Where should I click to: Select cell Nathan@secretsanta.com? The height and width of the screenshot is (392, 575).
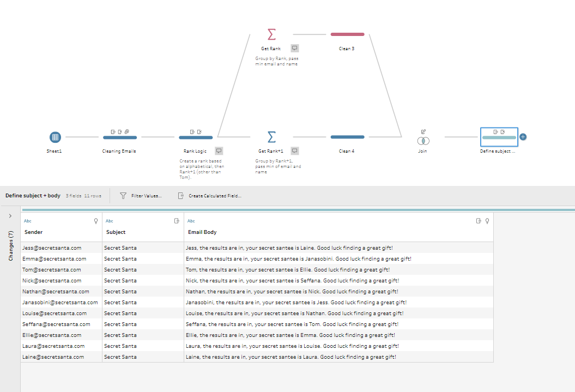pos(61,292)
